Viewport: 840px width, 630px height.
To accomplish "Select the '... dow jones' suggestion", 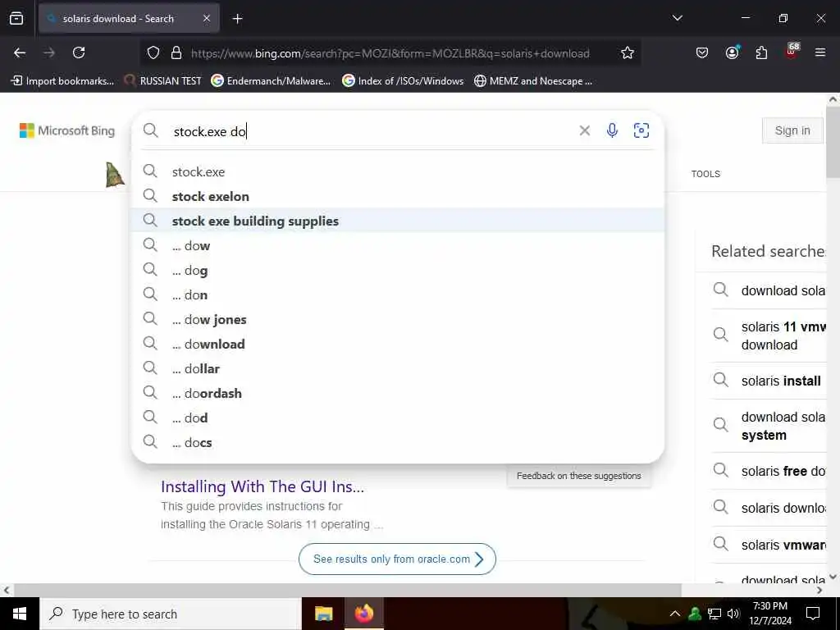I will pos(398,320).
